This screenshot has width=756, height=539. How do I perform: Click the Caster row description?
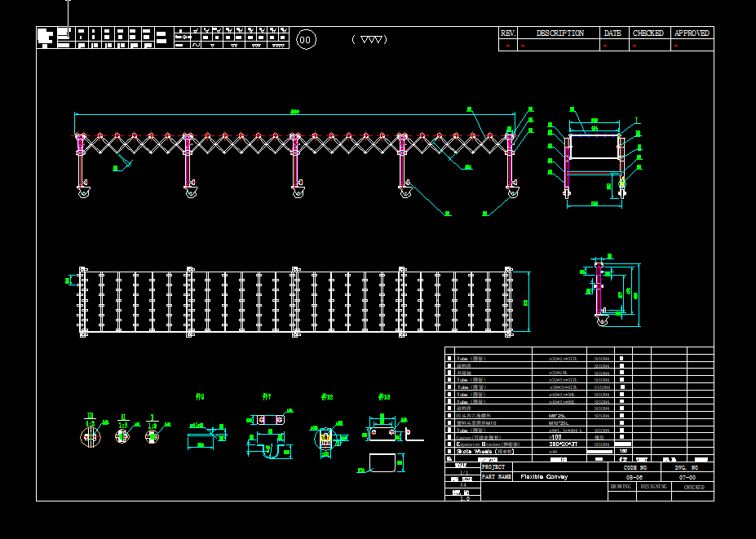[x=478, y=437]
